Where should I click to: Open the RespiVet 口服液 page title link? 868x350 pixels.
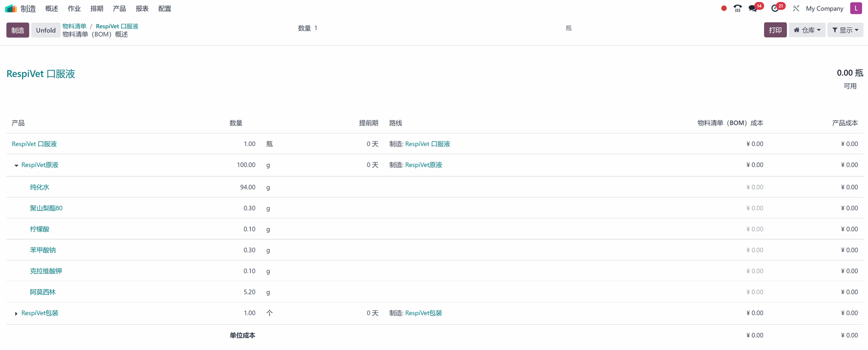point(41,74)
